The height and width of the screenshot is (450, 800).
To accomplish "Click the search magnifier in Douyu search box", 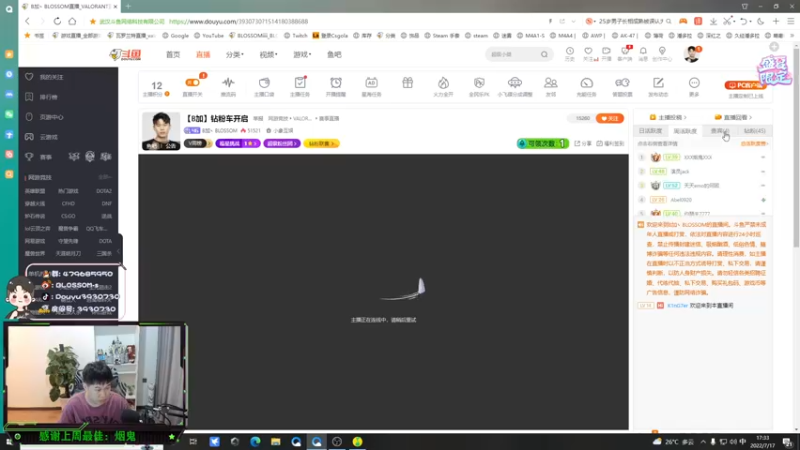I will point(544,54).
